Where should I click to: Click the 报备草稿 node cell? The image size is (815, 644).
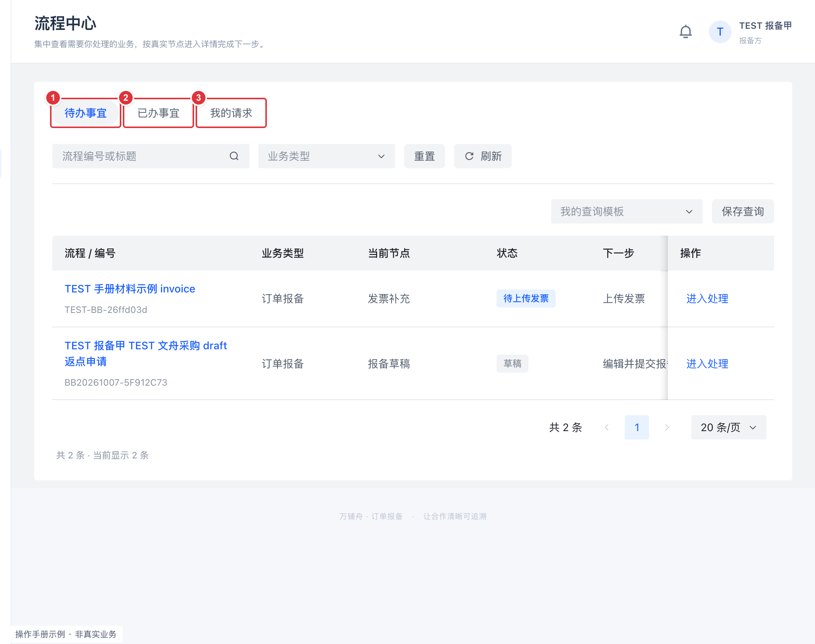(389, 364)
